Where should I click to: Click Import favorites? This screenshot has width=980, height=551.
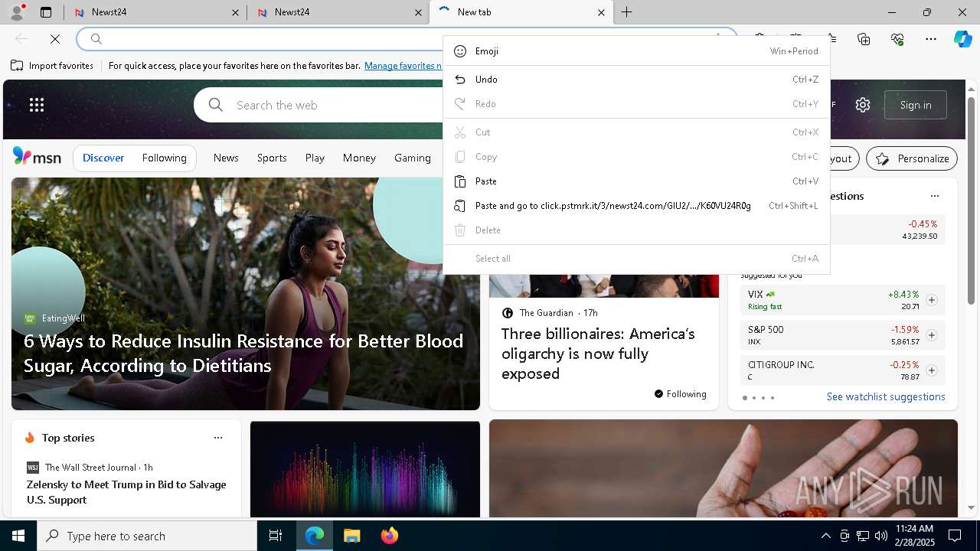point(52,66)
